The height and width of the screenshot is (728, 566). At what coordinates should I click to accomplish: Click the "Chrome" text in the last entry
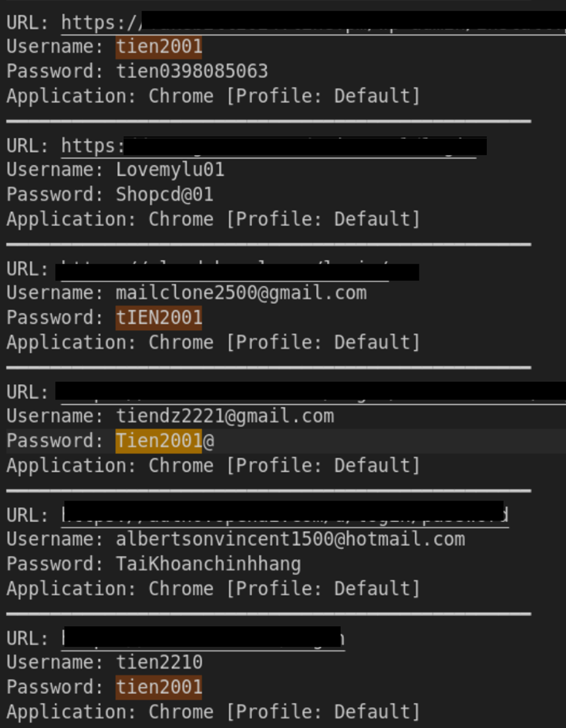pos(181,712)
